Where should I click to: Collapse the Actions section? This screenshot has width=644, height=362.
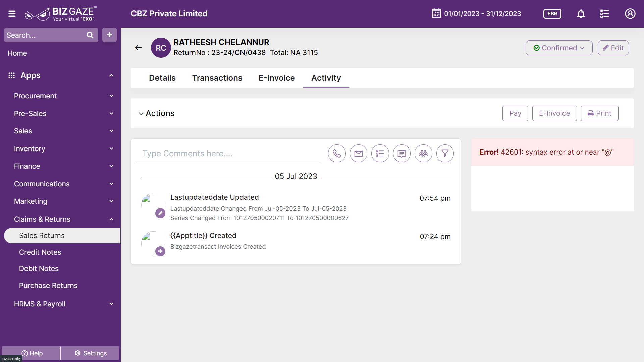[x=141, y=114]
